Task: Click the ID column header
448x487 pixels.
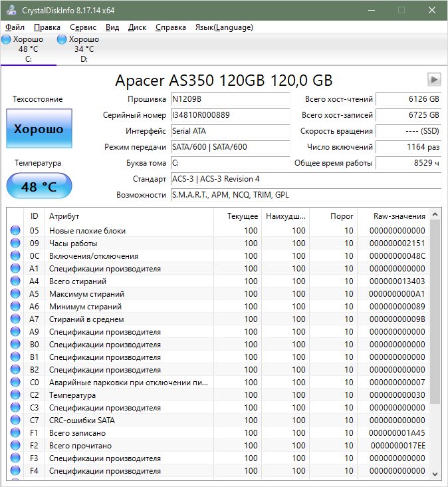Action: click(34, 216)
